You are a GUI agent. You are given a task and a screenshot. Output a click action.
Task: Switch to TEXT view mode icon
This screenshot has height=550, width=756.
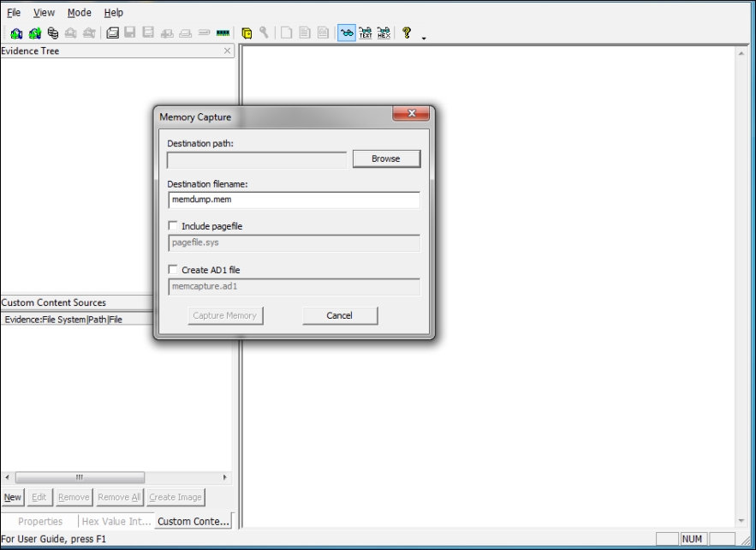pyautogui.click(x=366, y=33)
